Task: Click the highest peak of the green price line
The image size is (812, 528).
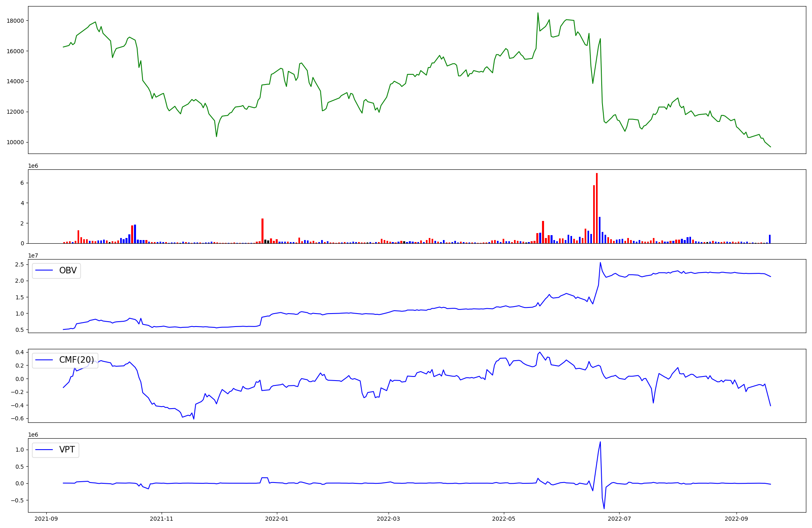Action: [538, 13]
